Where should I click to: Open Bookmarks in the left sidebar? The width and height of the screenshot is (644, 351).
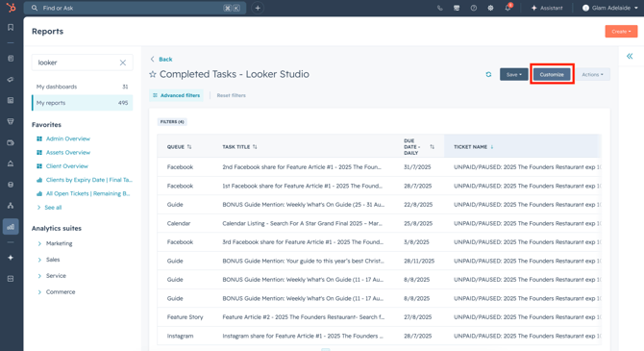[x=11, y=27]
